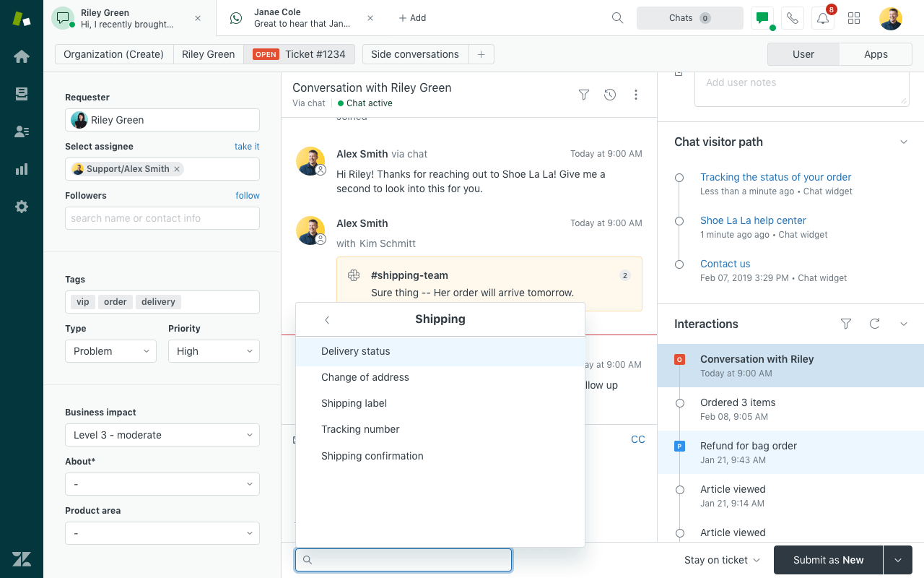
Task: Switch to Side conversations tab
Action: tap(415, 54)
